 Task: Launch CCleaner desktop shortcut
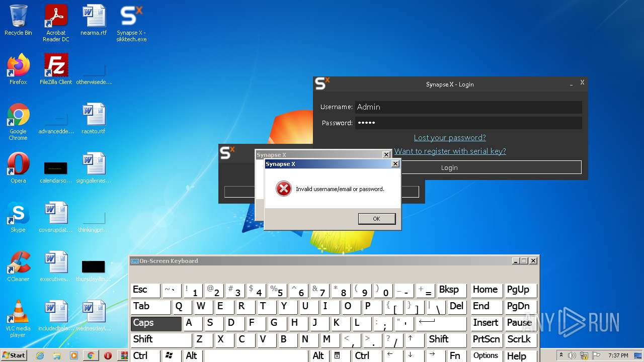18,266
